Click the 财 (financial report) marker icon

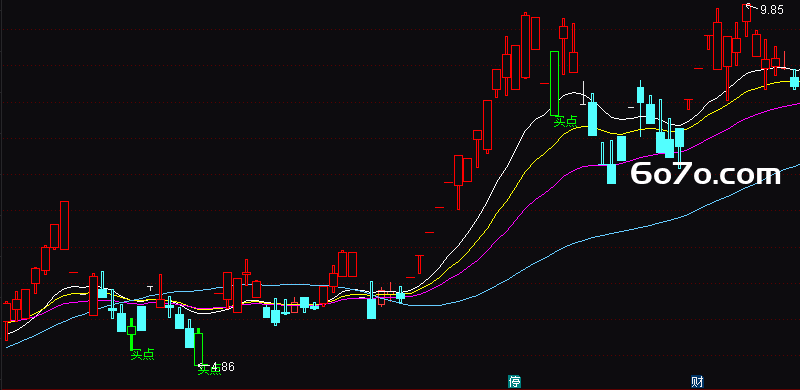click(x=697, y=381)
